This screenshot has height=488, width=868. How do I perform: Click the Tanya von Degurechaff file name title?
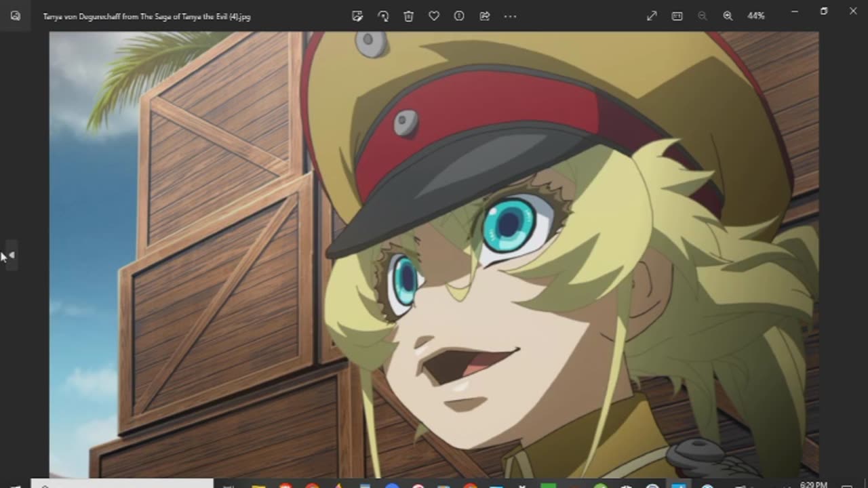pos(147,16)
